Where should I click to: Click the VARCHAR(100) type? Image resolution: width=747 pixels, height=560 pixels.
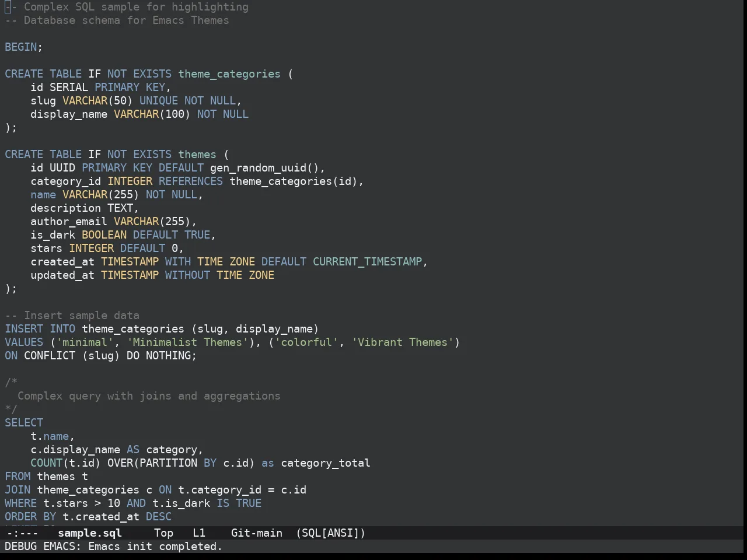tap(152, 114)
